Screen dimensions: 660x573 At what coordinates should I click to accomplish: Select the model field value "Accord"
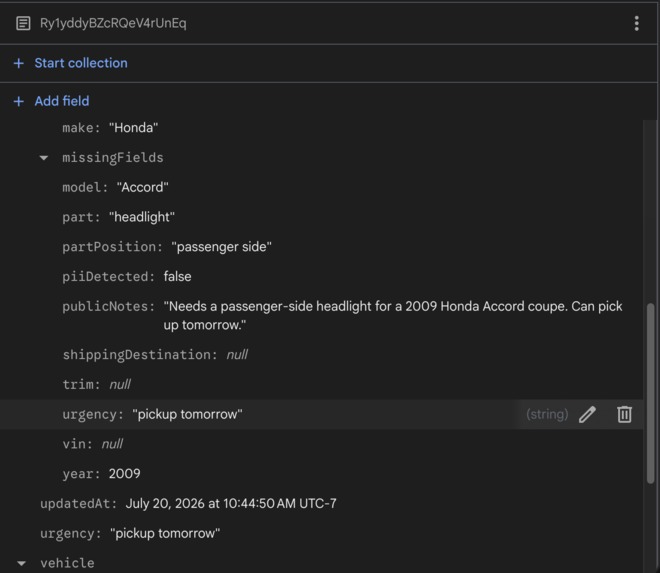pyautogui.click(x=142, y=187)
